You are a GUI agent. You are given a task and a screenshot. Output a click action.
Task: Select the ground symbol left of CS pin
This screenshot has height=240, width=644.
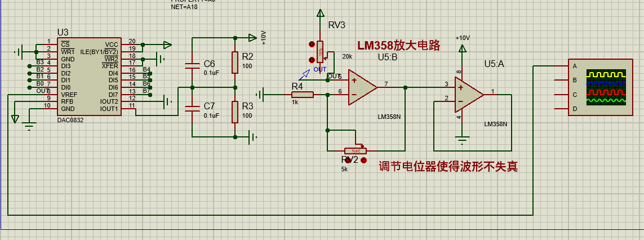coord(19,52)
